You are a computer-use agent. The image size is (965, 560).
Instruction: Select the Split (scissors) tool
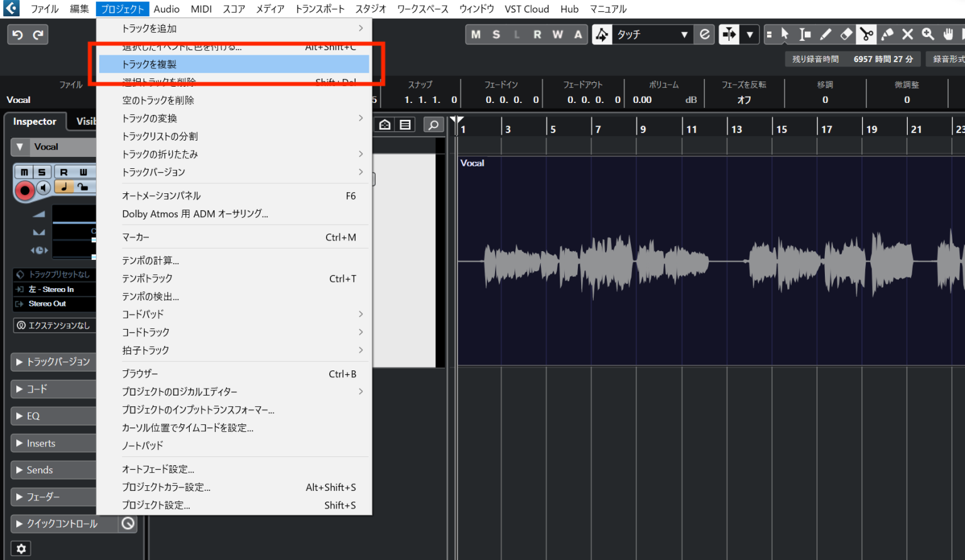866,35
